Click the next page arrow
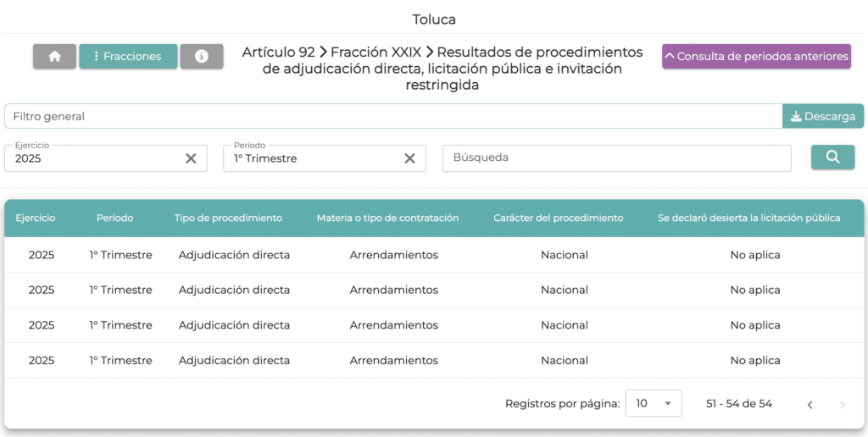The width and height of the screenshot is (868, 437). click(x=842, y=405)
